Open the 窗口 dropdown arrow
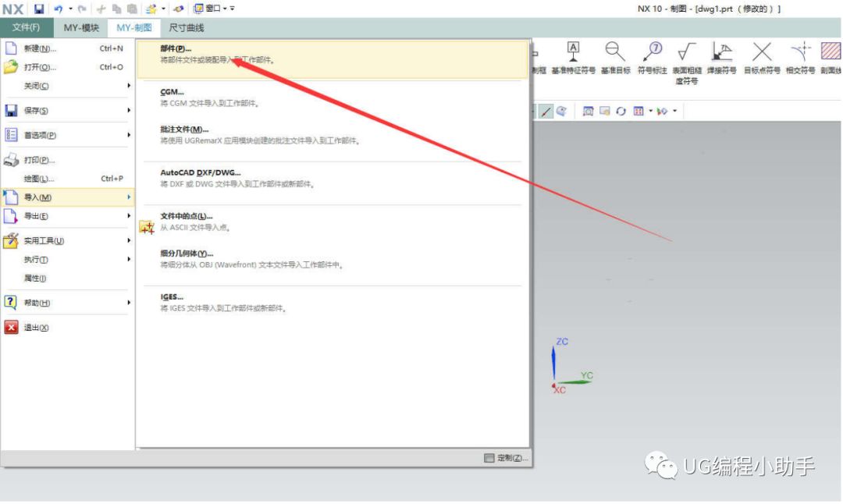Screen dimensions: 843x504 tap(225, 9)
